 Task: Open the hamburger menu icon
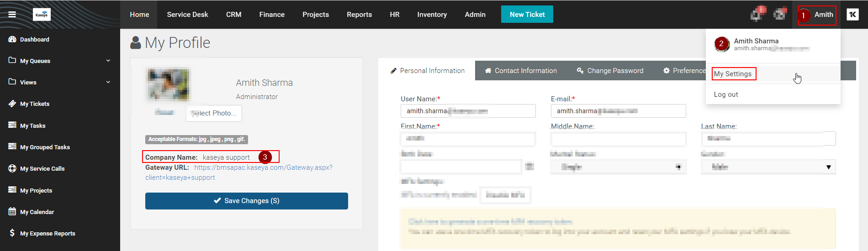click(12, 15)
